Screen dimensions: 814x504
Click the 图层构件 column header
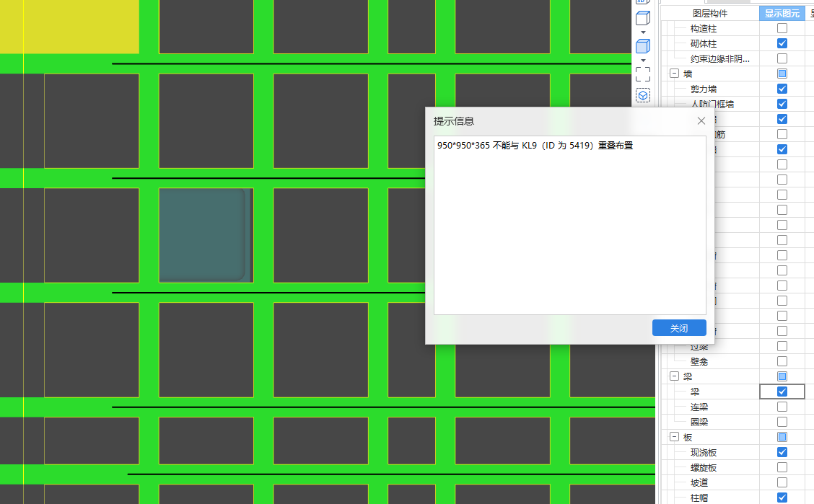point(709,13)
